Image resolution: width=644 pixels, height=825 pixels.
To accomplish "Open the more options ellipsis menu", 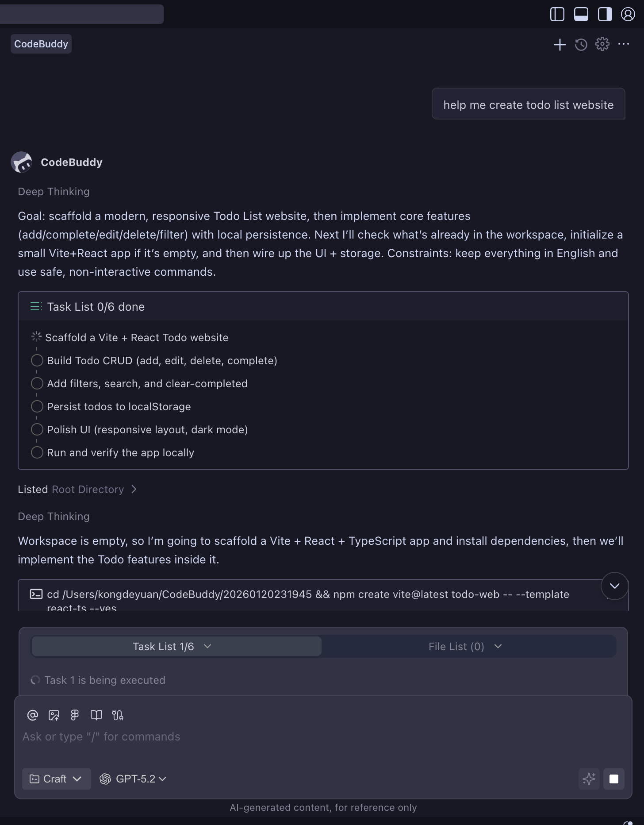I will 624,44.
